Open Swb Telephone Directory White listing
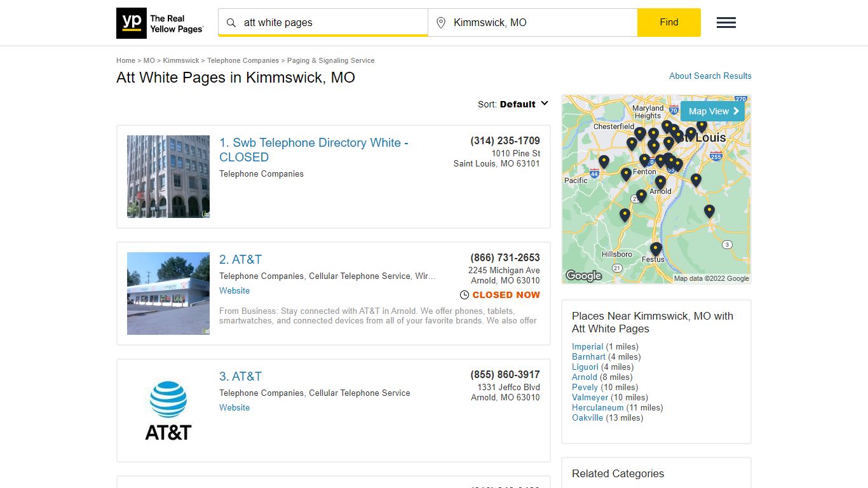Viewport: 868px width, 488px height. point(314,150)
